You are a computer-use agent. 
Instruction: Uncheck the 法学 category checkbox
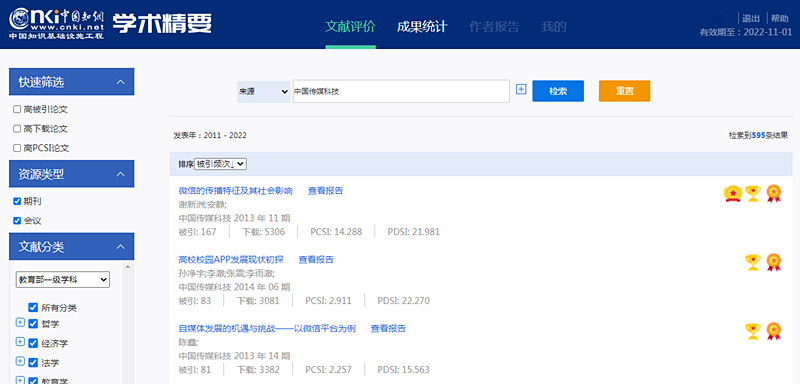(33, 363)
